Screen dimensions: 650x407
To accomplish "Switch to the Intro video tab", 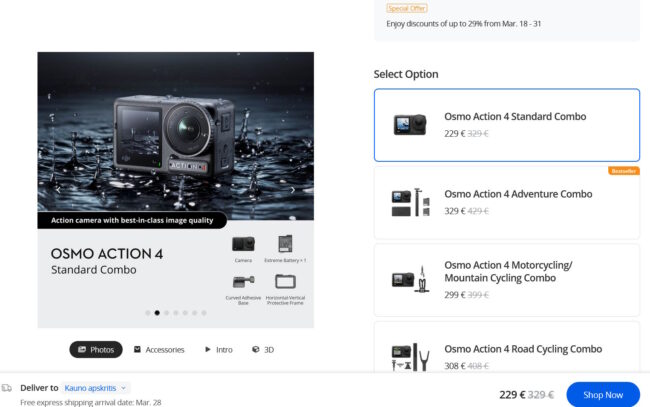I will pyautogui.click(x=218, y=350).
